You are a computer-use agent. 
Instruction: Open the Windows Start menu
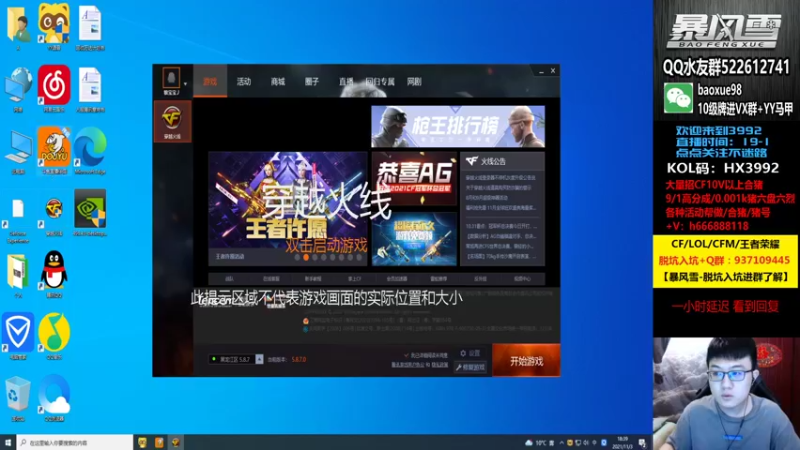[x=7, y=442]
